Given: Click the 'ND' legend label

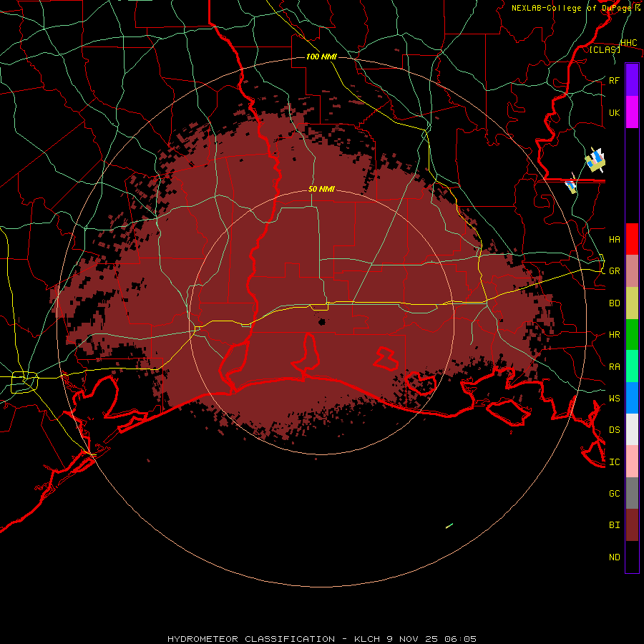Looking at the screenshot, I should pos(615,557).
